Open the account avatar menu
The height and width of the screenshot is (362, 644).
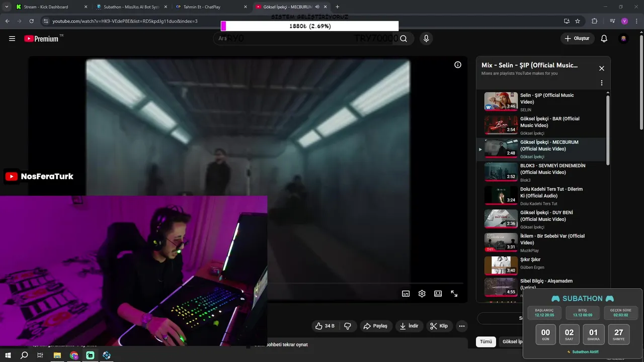coord(624,39)
